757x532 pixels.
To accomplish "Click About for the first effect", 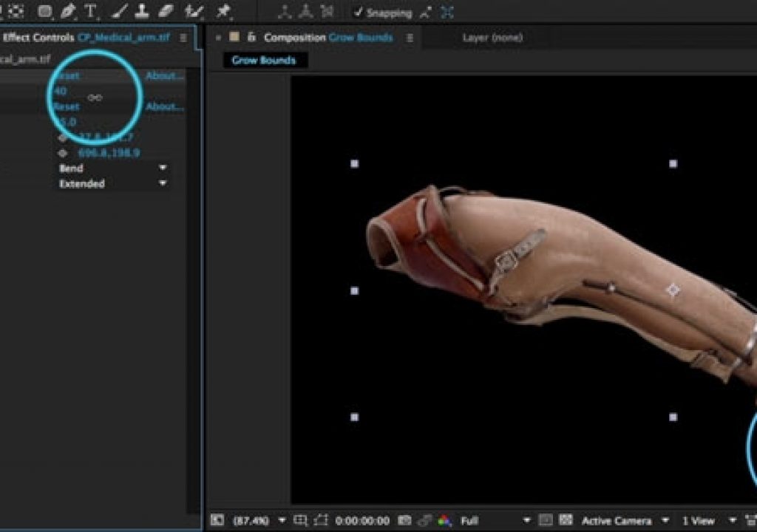I will click(x=165, y=76).
